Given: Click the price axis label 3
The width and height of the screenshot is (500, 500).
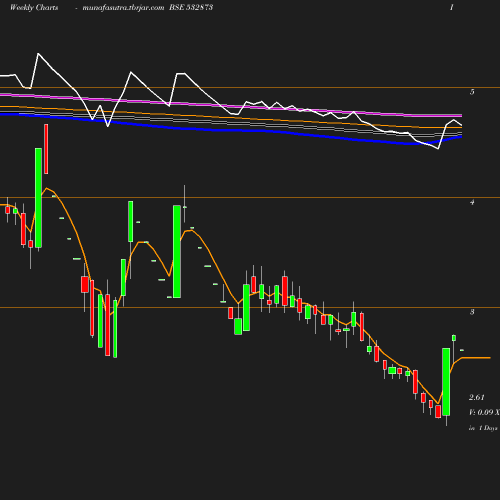Looking at the screenshot, I should (x=472, y=312).
